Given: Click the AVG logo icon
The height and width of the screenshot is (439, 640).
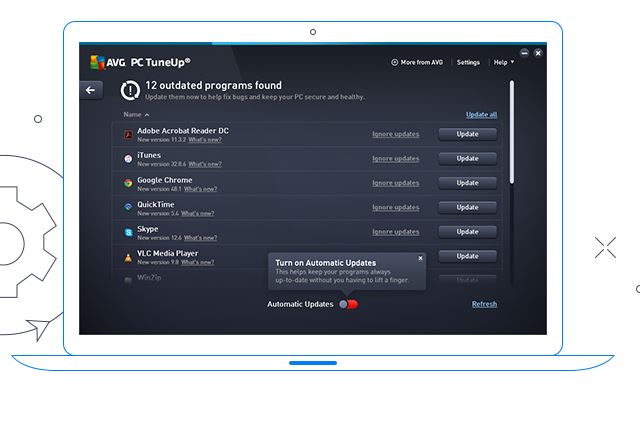Looking at the screenshot, I should (x=97, y=62).
